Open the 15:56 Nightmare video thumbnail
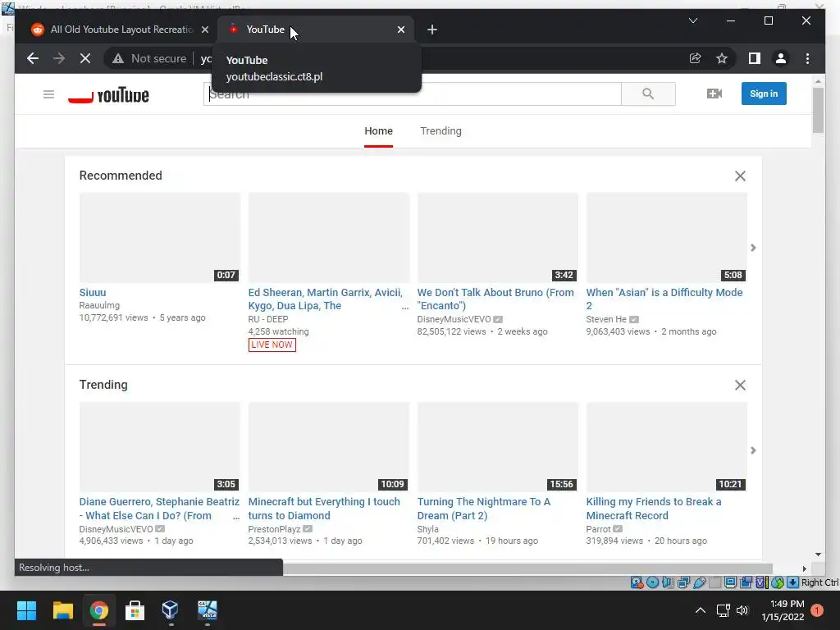 498,447
